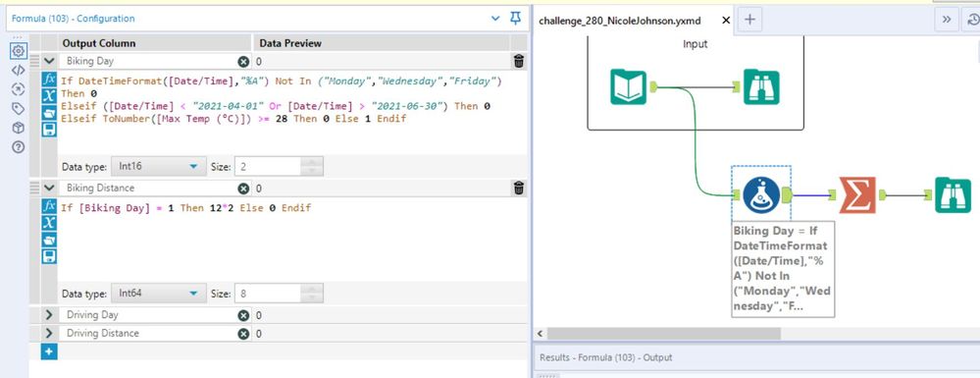Add a new output column expression
Viewport: 980px width, 378px height.
pyautogui.click(x=49, y=351)
